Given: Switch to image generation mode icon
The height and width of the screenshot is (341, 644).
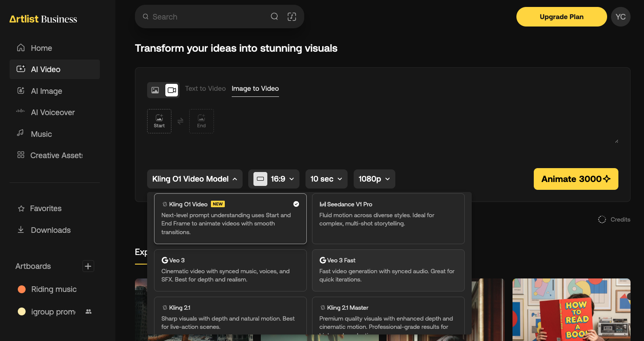Looking at the screenshot, I should [155, 90].
